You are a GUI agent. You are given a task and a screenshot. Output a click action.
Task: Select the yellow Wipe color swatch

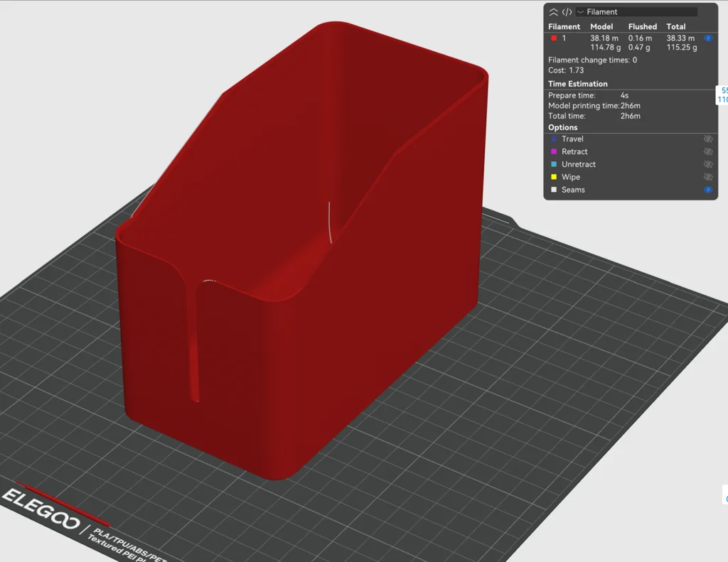[554, 178]
